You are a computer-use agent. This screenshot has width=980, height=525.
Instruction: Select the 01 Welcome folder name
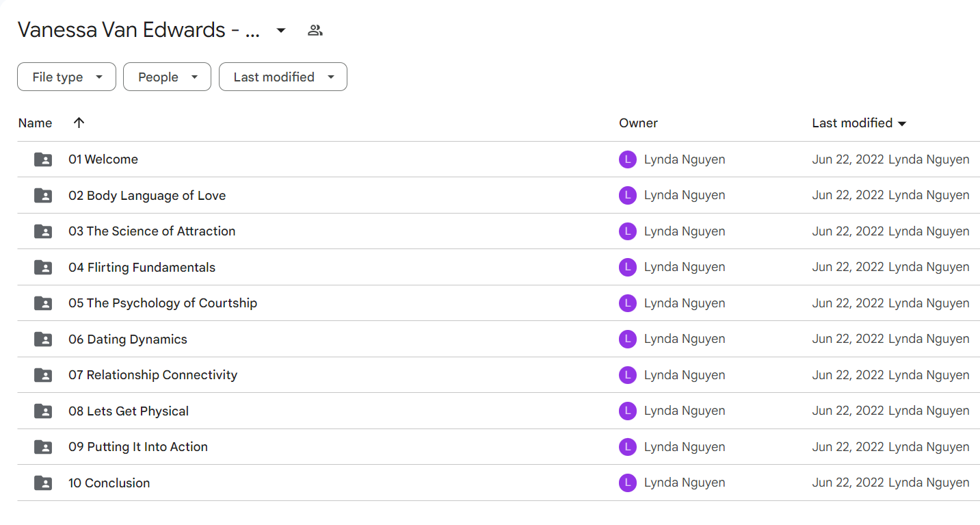pos(103,159)
